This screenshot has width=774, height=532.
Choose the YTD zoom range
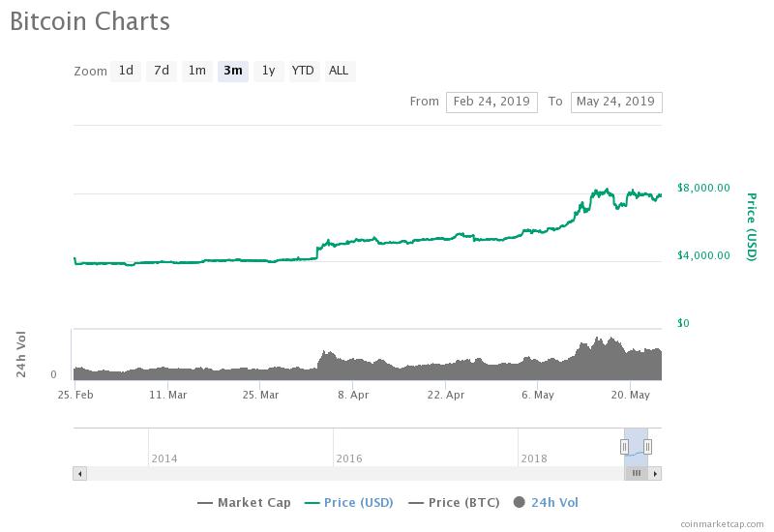click(303, 71)
